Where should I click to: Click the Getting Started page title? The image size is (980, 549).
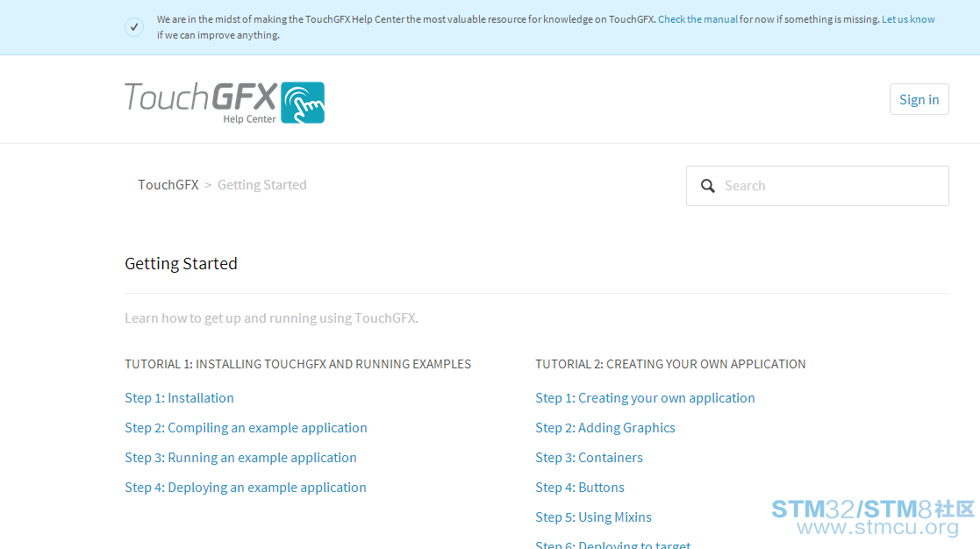181,264
